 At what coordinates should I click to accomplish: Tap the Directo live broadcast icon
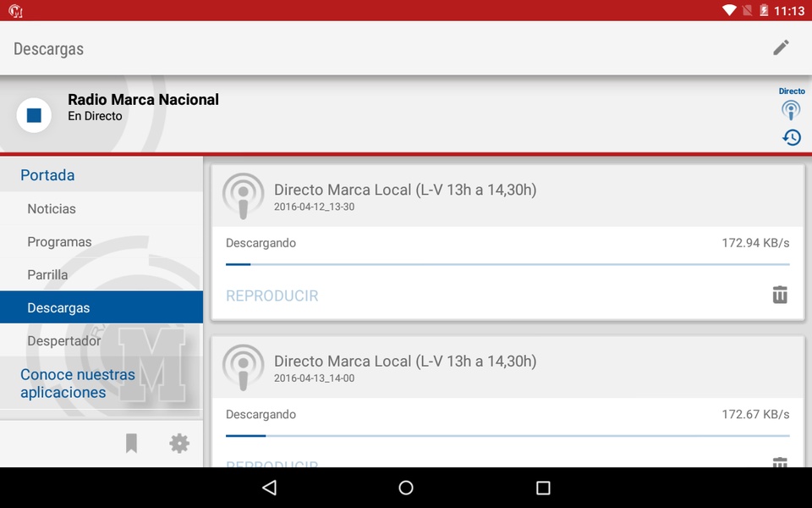[791, 109]
